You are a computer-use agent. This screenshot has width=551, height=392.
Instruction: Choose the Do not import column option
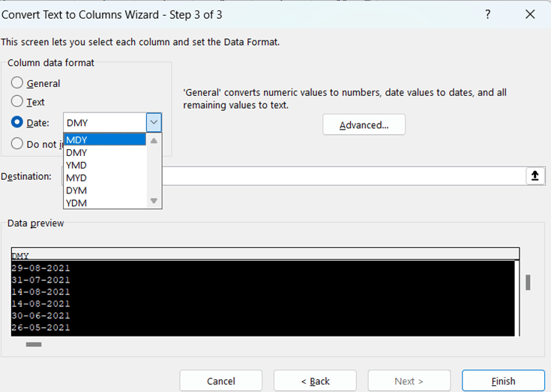(x=17, y=144)
